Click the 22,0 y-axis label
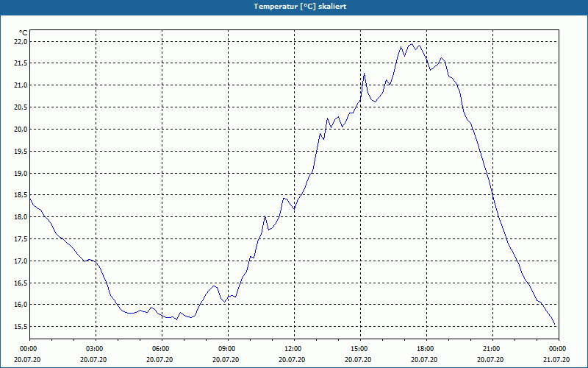588x368 pixels. (x=21, y=42)
